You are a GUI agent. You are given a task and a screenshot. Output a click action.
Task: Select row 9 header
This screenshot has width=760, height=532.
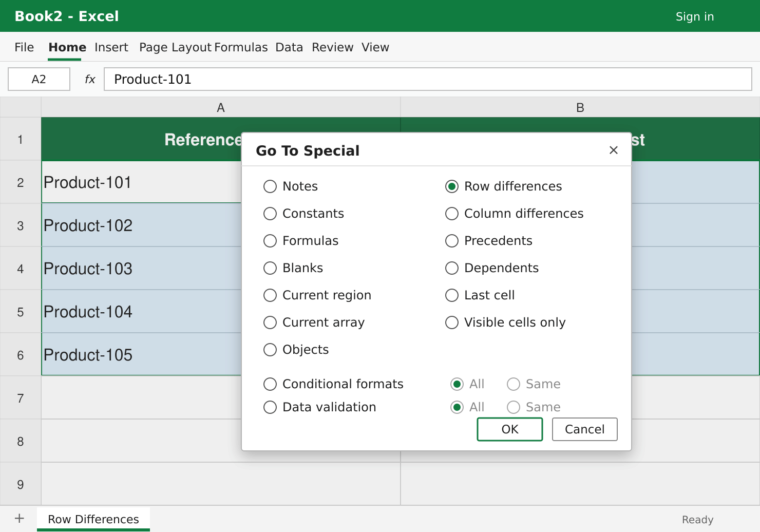pyautogui.click(x=21, y=484)
